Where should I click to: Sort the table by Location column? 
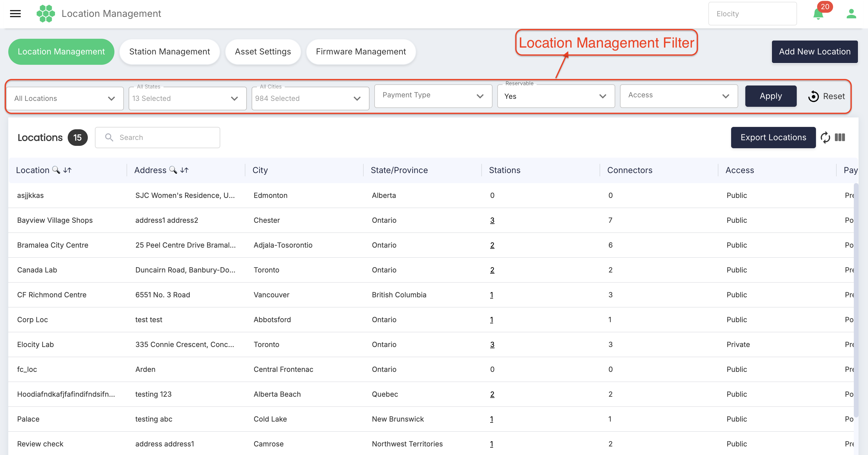[x=67, y=170]
